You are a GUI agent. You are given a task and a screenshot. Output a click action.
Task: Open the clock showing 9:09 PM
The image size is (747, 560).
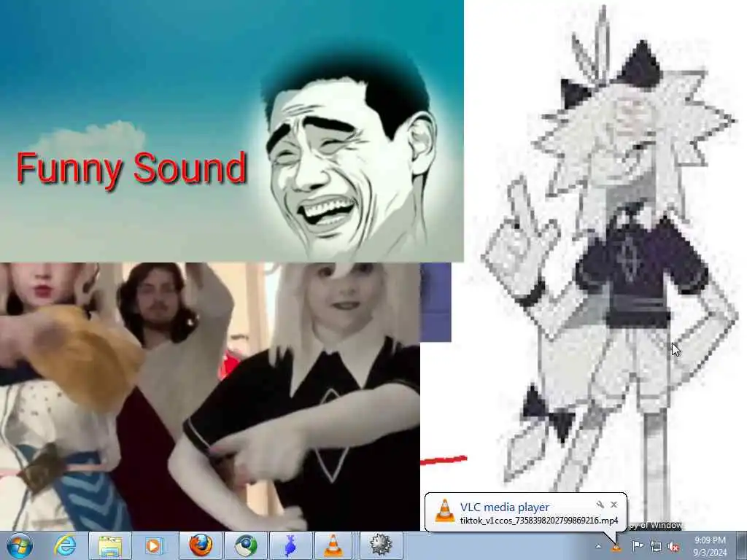(x=710, y=546)
